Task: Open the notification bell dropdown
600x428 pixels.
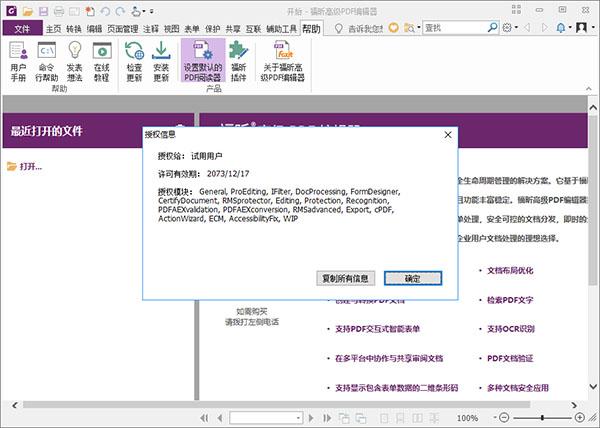Action: (570, 28)
